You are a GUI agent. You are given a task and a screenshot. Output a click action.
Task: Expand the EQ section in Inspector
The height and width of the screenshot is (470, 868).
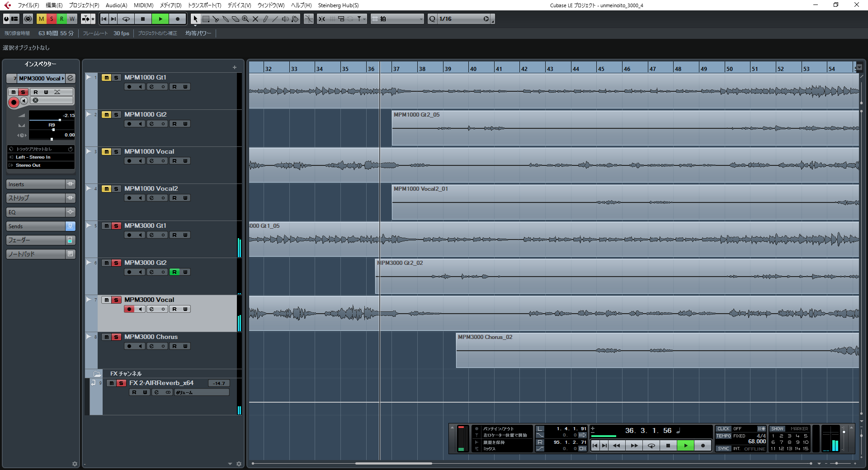tap(36, 212)
